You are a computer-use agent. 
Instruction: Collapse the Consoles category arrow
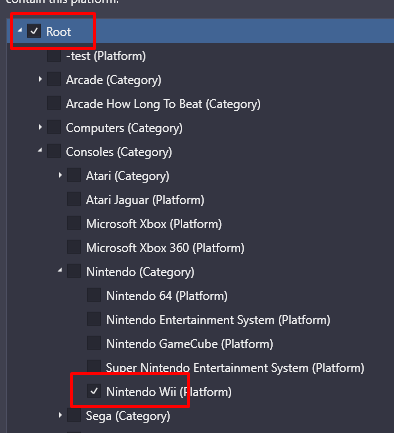(x=40, y=151)
